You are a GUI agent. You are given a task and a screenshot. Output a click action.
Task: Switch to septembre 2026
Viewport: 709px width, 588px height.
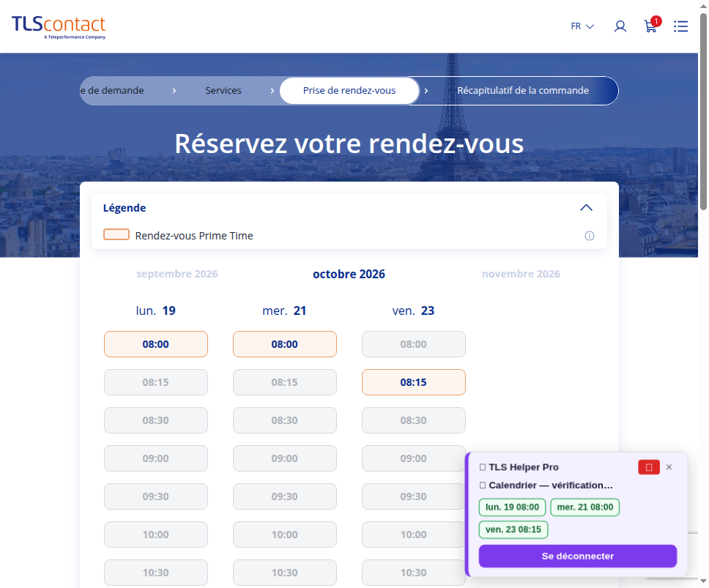(x=177, y=274)
